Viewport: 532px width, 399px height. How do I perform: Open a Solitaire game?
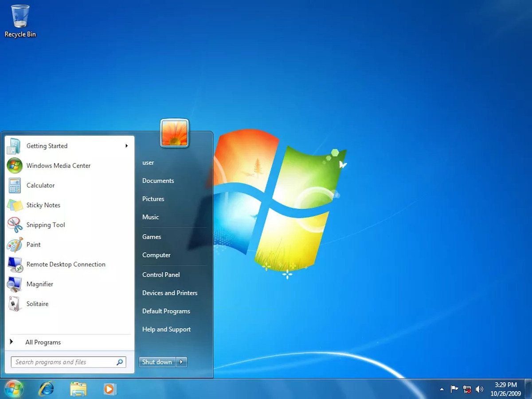[x=37, y=304]
